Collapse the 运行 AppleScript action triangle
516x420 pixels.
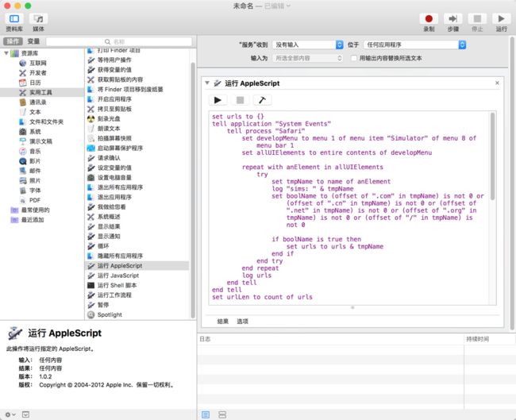207,83
